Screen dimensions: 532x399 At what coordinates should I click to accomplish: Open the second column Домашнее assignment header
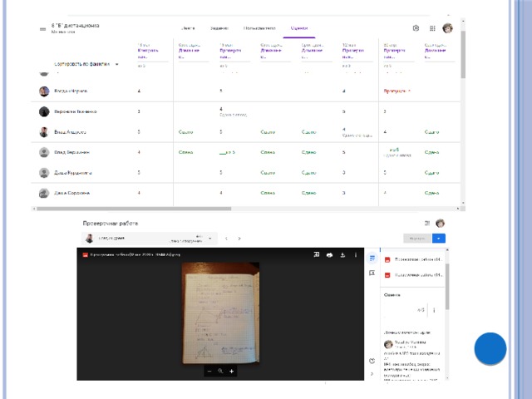tap(189, 53)
